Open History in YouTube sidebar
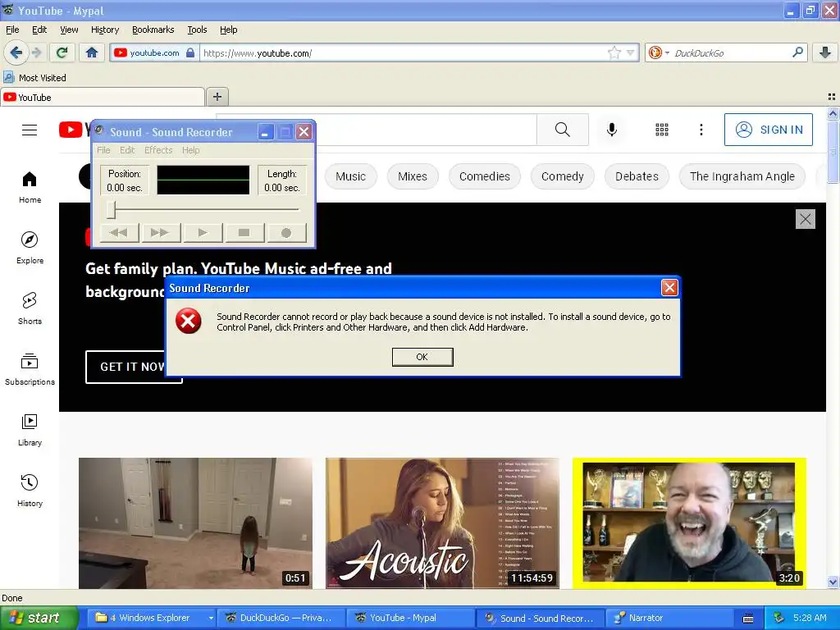This screenshot has width=840, height=630. click(x=30, y=491)
